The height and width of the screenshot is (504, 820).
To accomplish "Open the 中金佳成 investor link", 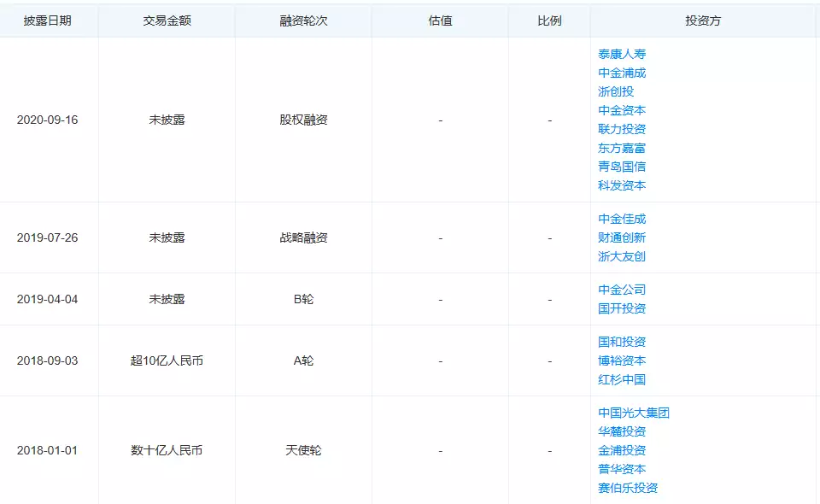I will tap(622, 219).
